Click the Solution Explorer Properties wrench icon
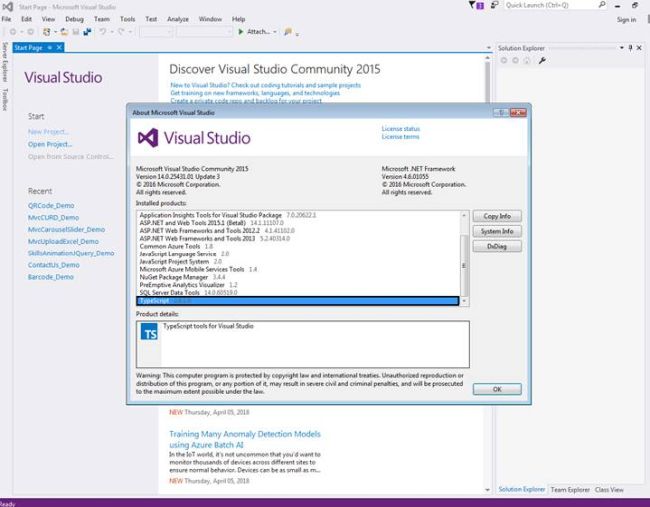This screenshot has height=507, width=650. pos(542,61)
